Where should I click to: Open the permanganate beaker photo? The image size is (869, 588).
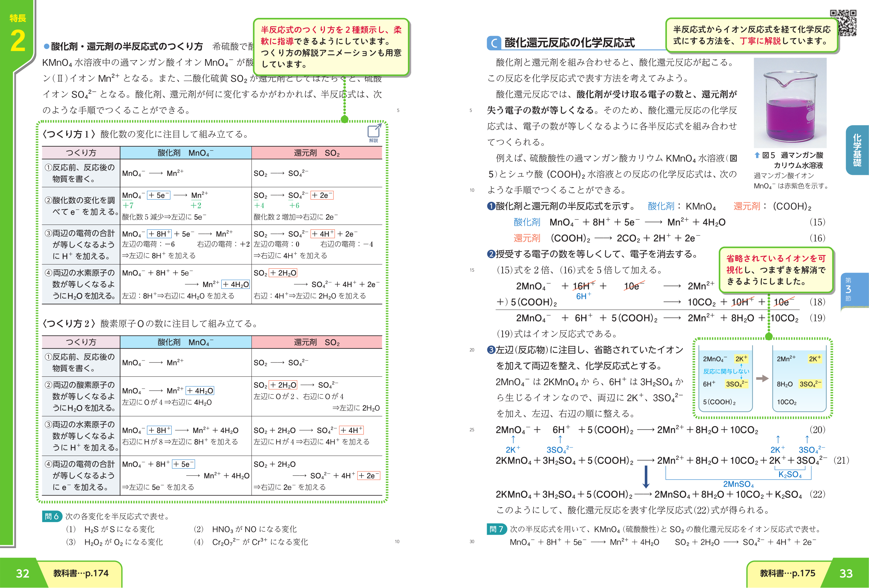(790, 103)
